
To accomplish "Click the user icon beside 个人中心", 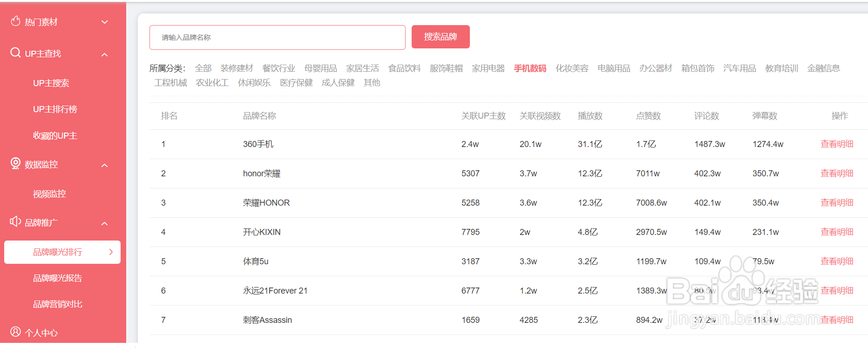I will point(15,331).
